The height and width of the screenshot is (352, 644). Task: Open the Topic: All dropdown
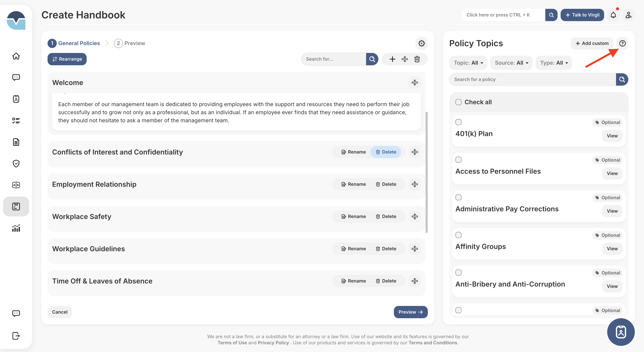468,63
